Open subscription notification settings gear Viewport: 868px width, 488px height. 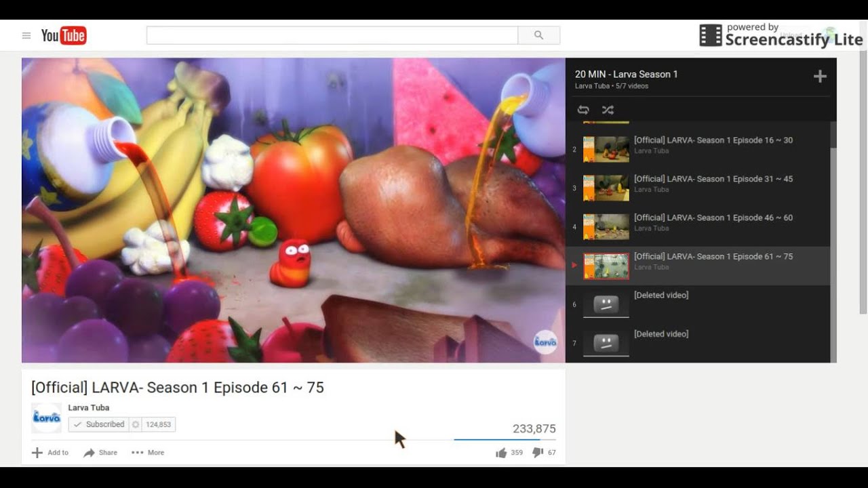(136, 424)
